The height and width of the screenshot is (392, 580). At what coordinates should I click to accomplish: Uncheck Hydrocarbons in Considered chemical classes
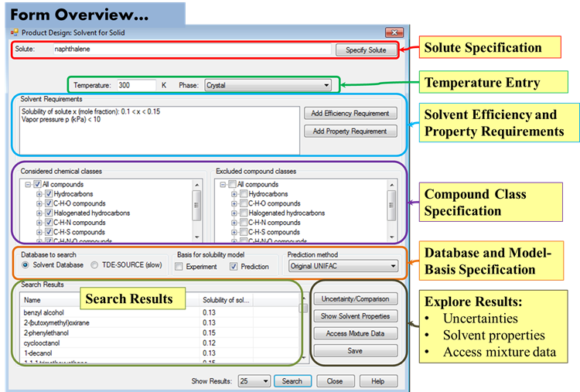click(x=49, y=194)
